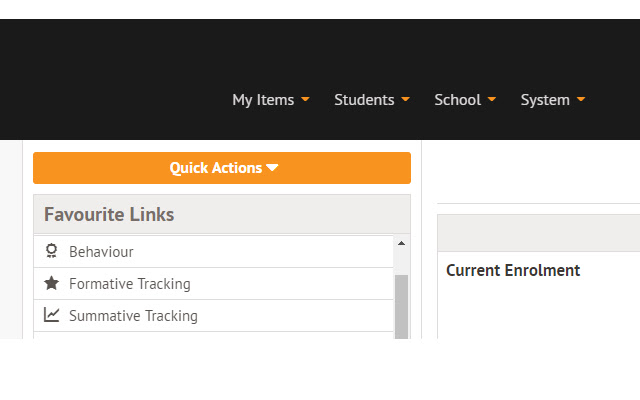640x400 pixels.
Task: Click the Behaviour rosette icon
Action: click(x=51, y=251)
